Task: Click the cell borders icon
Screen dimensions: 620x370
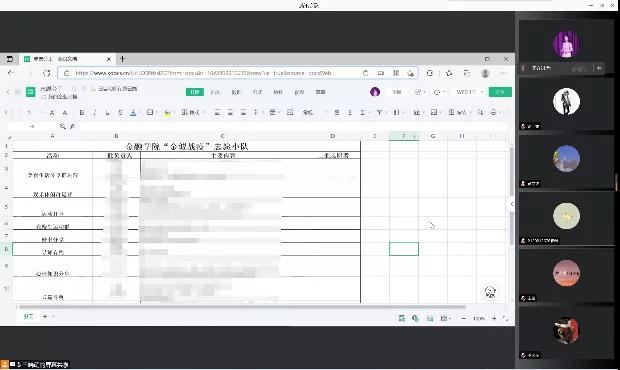Action: point(150,113)
